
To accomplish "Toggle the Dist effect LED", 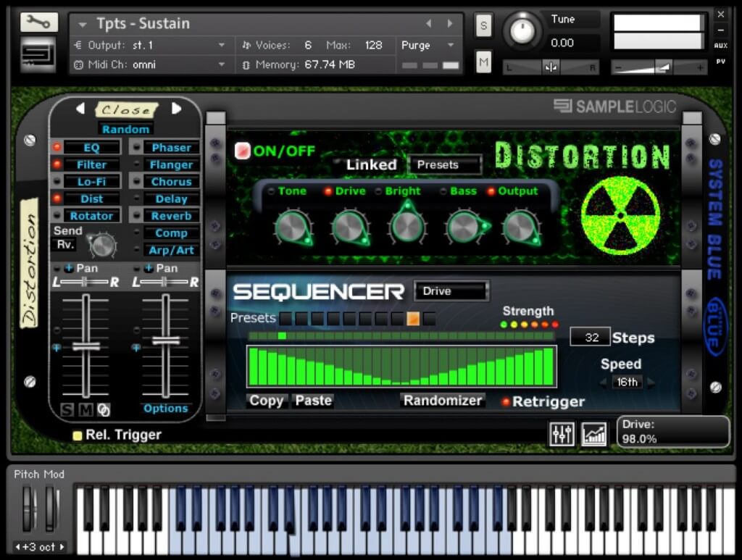I will coord(57,198).
